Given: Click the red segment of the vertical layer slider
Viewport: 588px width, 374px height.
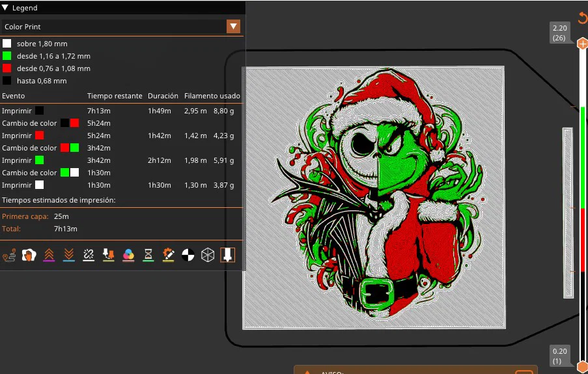Looking at the screenshot, I should [583, 240].
